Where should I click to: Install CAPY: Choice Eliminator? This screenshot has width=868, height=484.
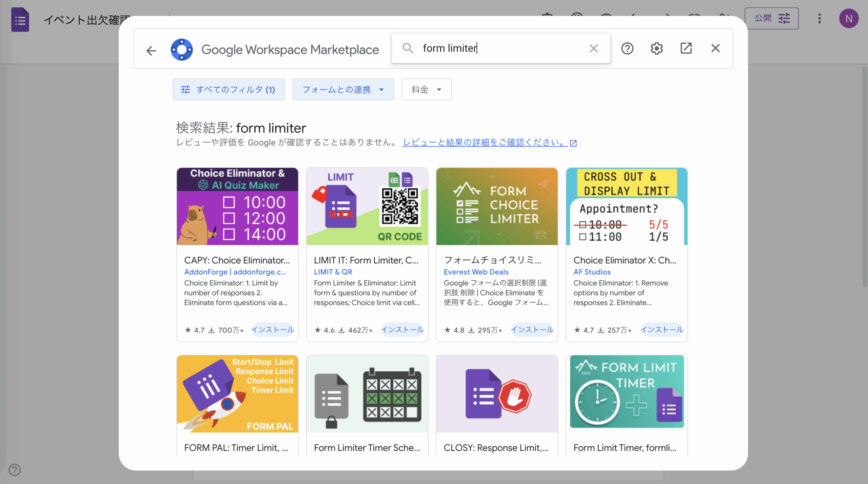point(273,330)
